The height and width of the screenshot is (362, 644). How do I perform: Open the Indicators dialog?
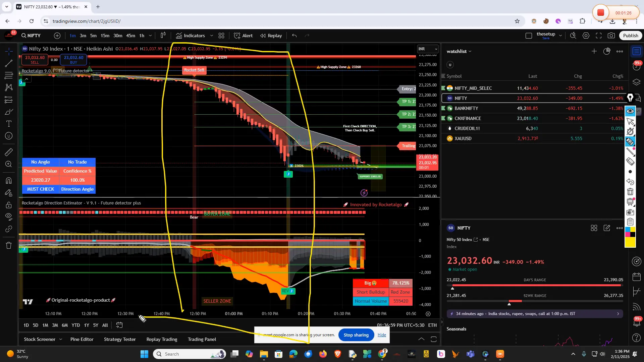click(x=194, y=36)
